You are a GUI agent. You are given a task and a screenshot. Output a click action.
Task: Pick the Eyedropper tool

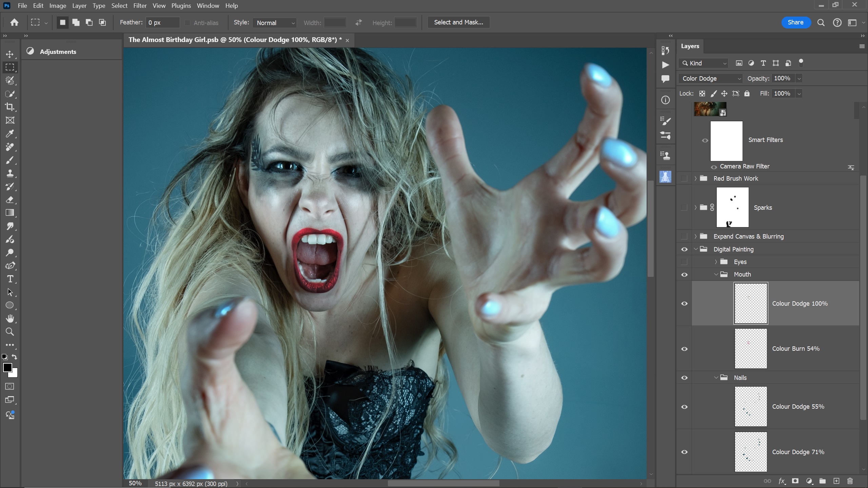point(10,134)
